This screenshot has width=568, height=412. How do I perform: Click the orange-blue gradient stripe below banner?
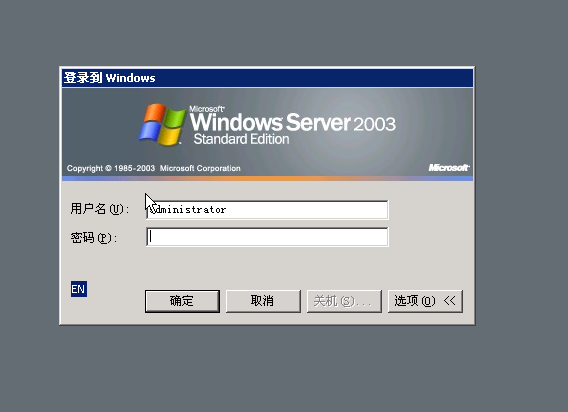267,178
